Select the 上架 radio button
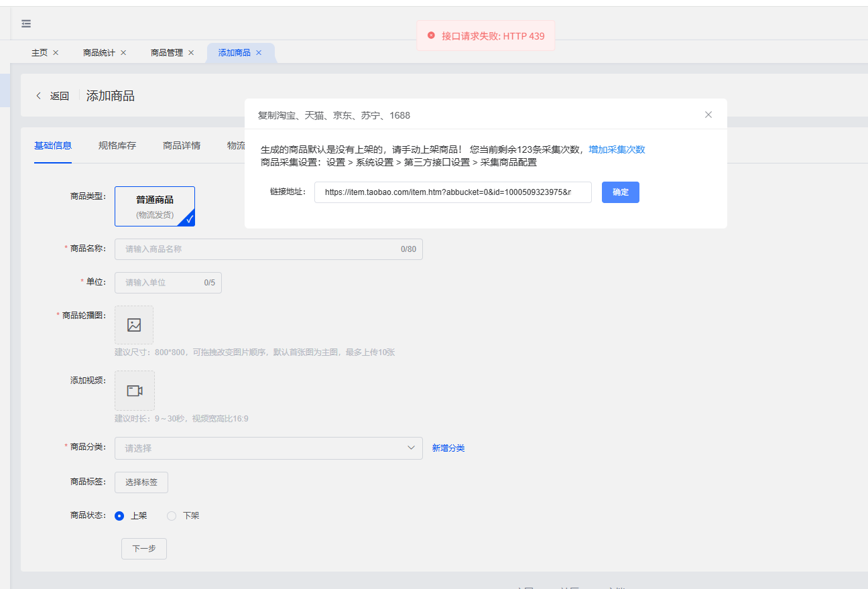The width and height of the screenshot is (868, 589). pos(119,516)
